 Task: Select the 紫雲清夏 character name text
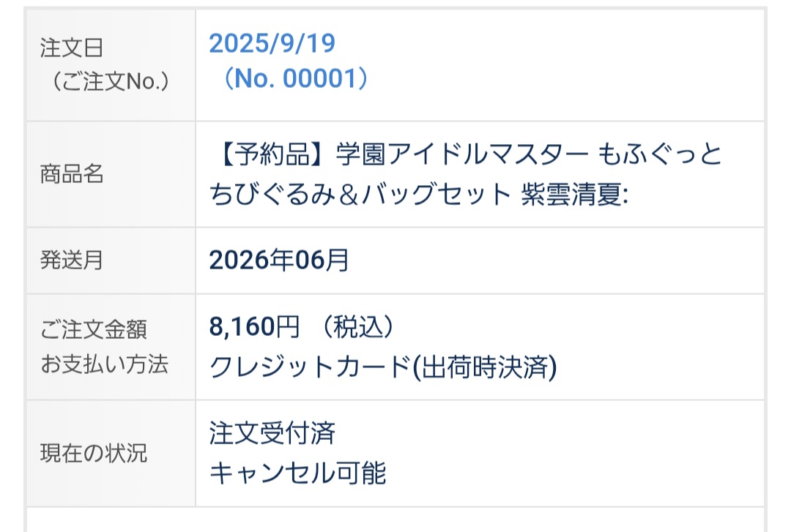(x=571, y=195)
